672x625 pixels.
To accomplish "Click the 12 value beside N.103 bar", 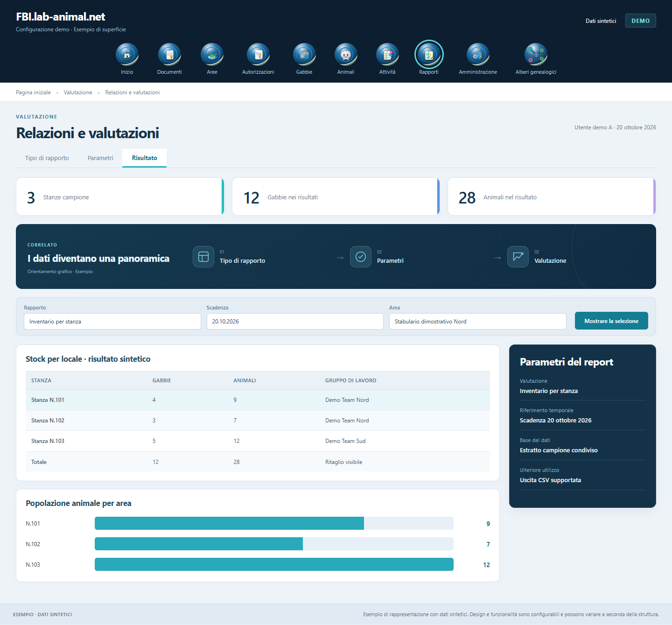I will pyautogui.click(x=486, y=565).
